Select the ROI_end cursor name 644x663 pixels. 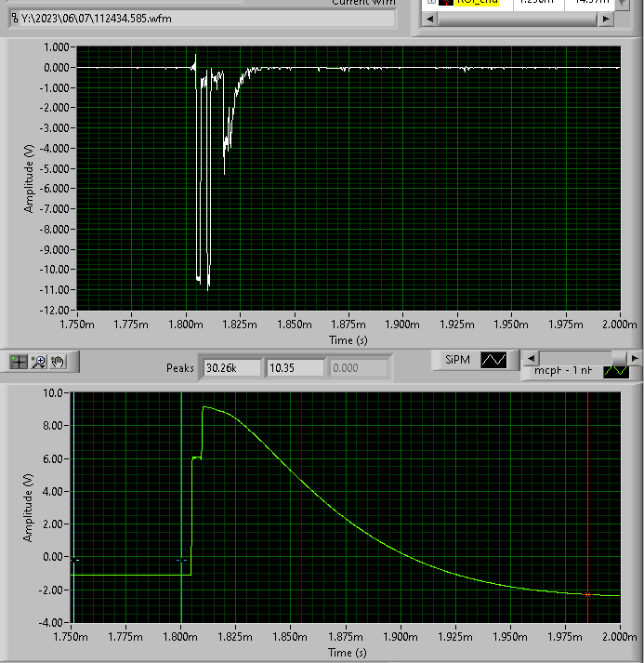point(478,2)
